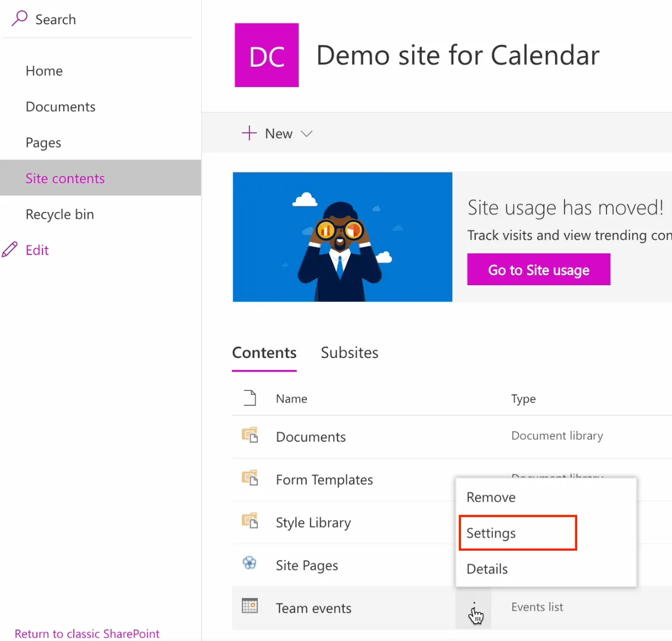The height and width of the screenshot is (641, 672).
Task: Switch to the Contents tab
Action: (264, 352)
